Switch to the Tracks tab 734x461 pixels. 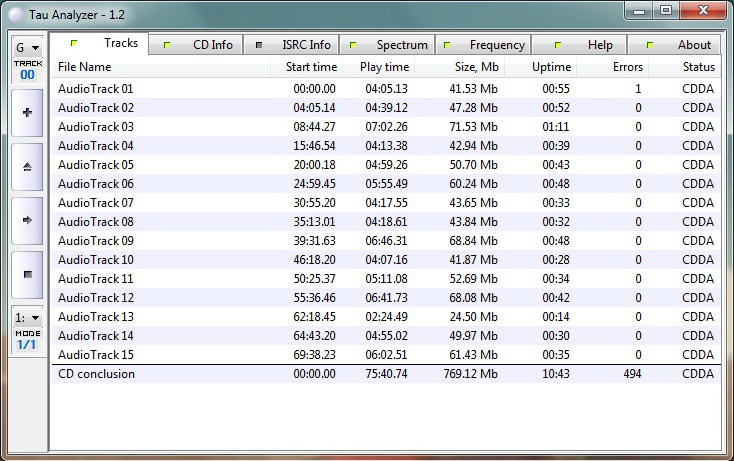point(99,43)
